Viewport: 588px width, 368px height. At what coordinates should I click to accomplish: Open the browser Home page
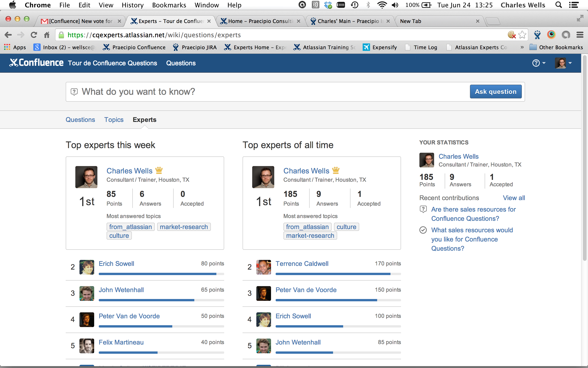[47, 35]
